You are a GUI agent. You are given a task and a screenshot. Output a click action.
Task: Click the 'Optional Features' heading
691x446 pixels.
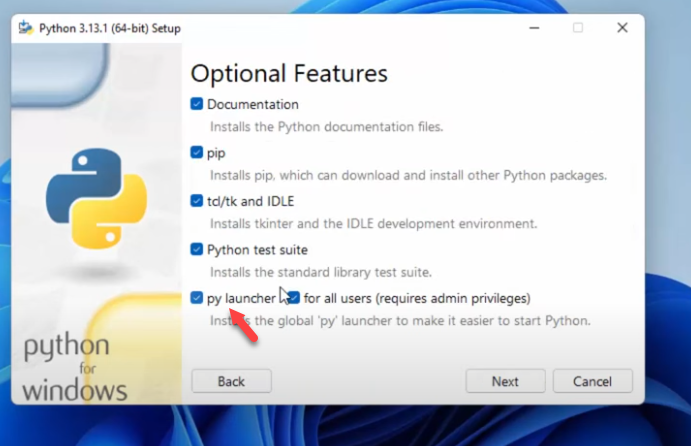pos(289,73)
